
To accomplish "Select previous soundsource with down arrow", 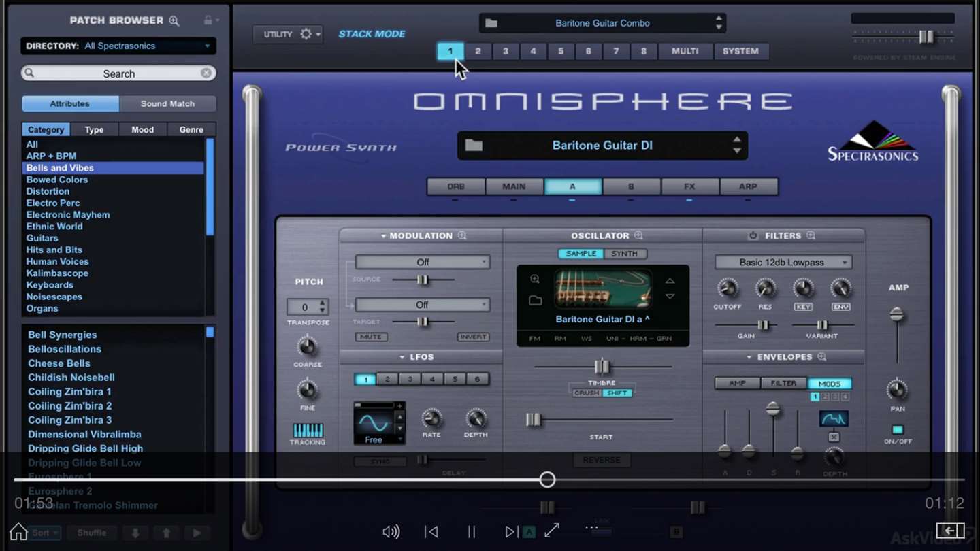I will pos(670,297).
